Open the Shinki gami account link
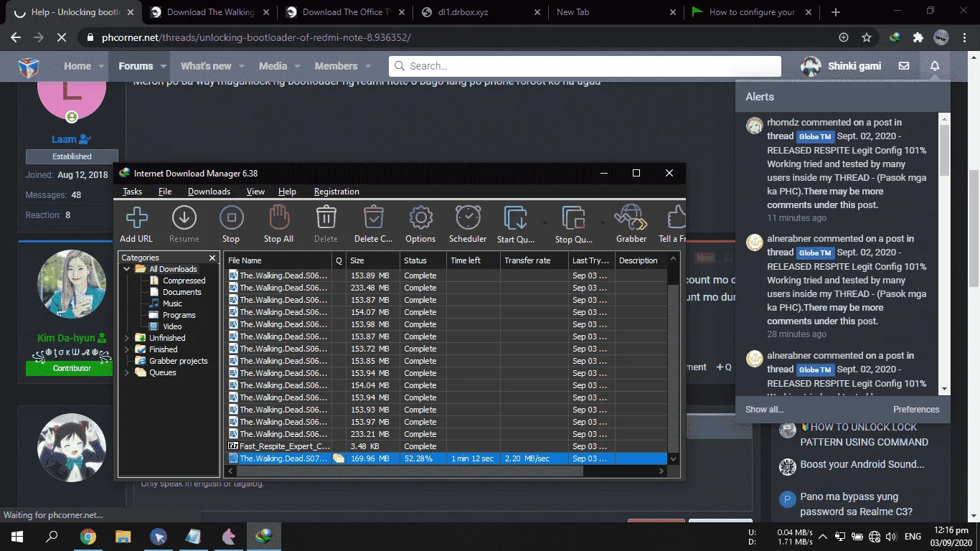Screen dimensions: 980x551 click(841, 66)
